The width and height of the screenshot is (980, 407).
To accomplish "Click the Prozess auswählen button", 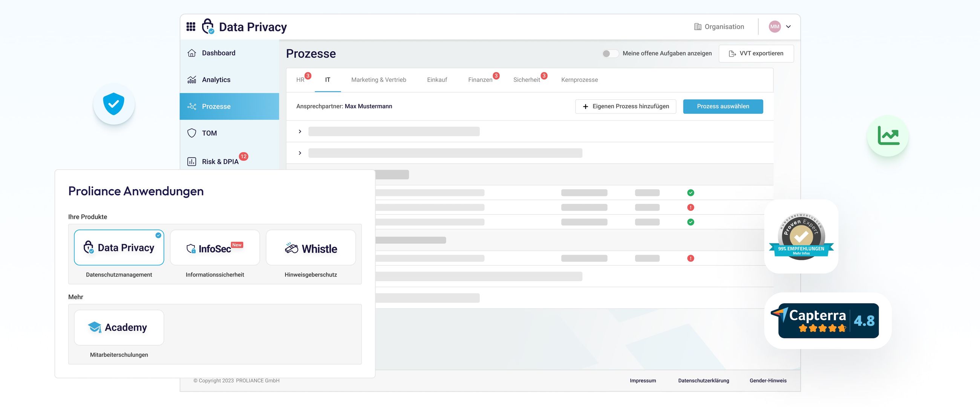I will point(723,107).
